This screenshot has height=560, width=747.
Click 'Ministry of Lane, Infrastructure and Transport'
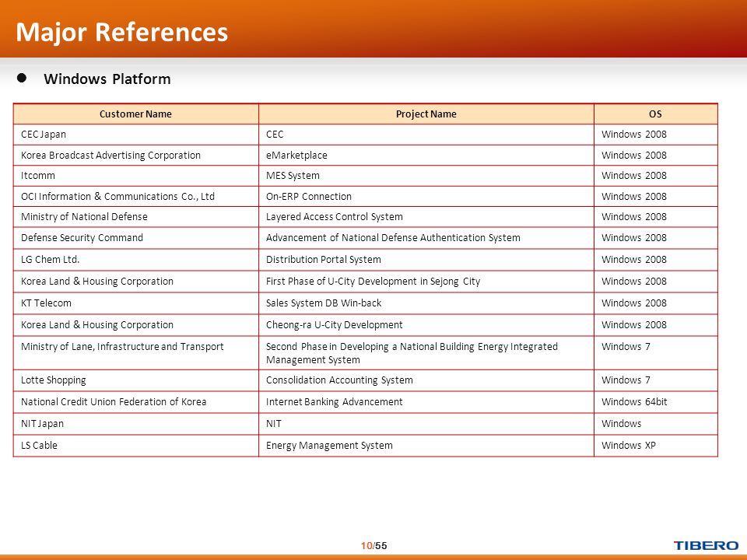[135, 352]
